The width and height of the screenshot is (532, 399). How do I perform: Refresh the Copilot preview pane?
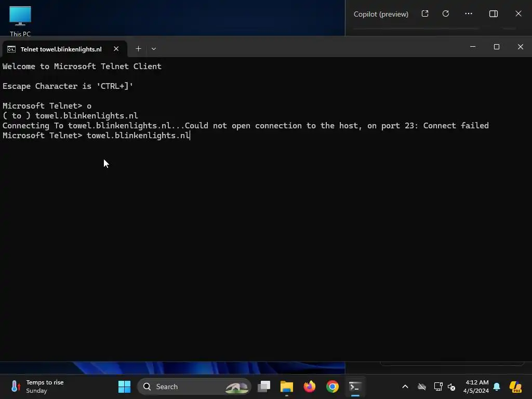coord(446,14)
